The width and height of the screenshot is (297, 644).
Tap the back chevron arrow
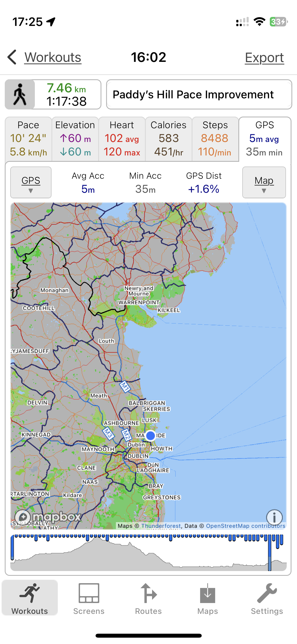pos(12,57)
